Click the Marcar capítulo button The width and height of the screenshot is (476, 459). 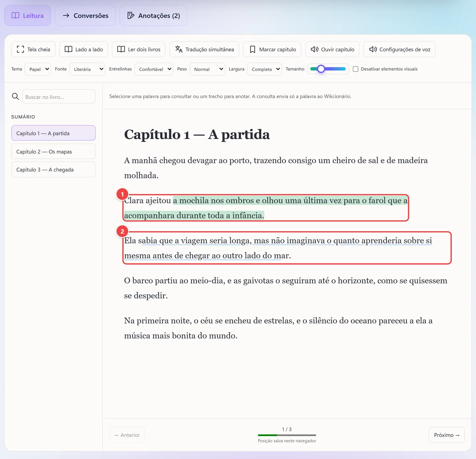[272, 49]
